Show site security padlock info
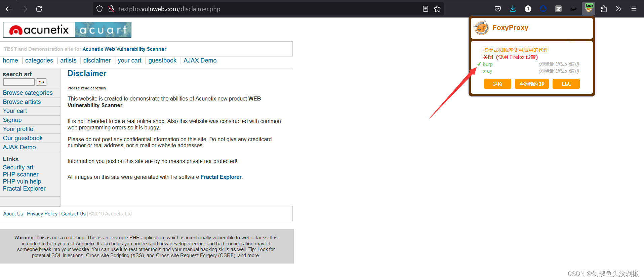The width and height of the screenshot is (644, 280). pos(111,9)
